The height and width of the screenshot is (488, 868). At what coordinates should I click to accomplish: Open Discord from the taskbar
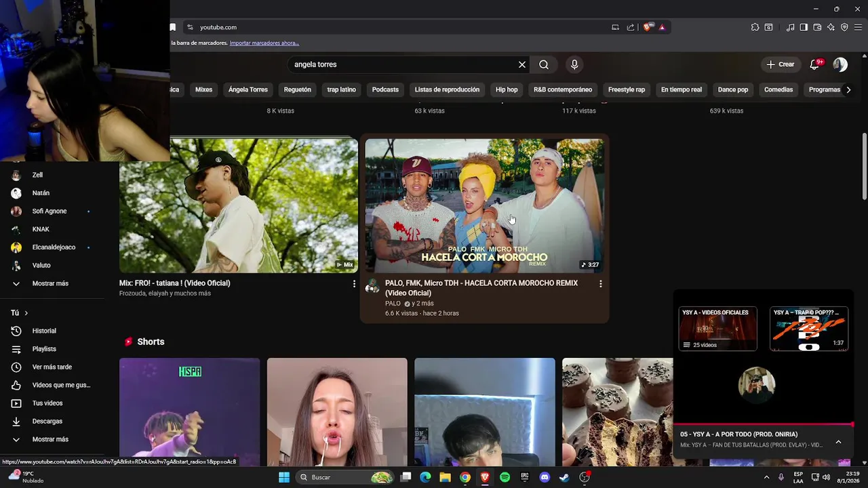pos(545,477)
